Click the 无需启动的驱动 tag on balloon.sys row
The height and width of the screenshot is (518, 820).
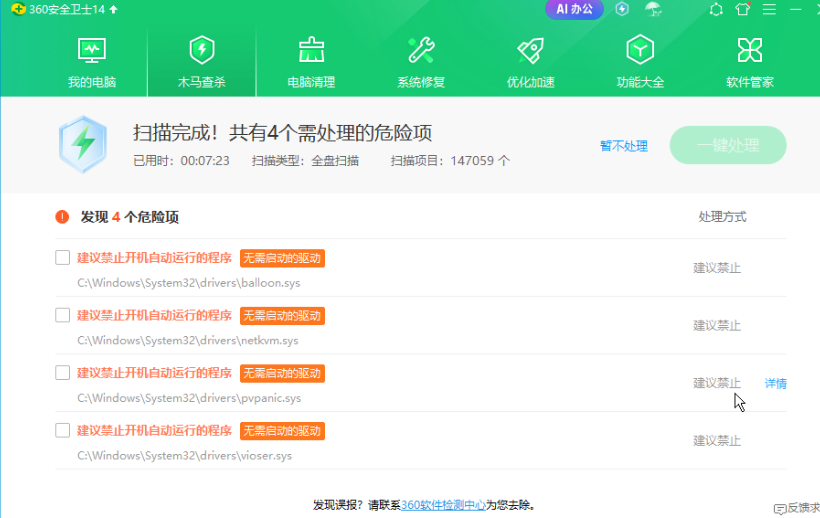coord(282,258)
